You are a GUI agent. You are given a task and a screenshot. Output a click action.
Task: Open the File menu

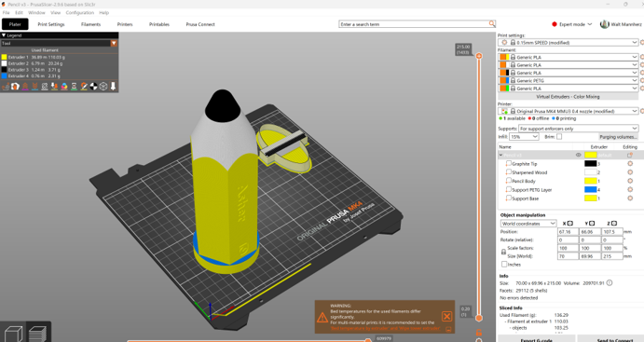6,13
